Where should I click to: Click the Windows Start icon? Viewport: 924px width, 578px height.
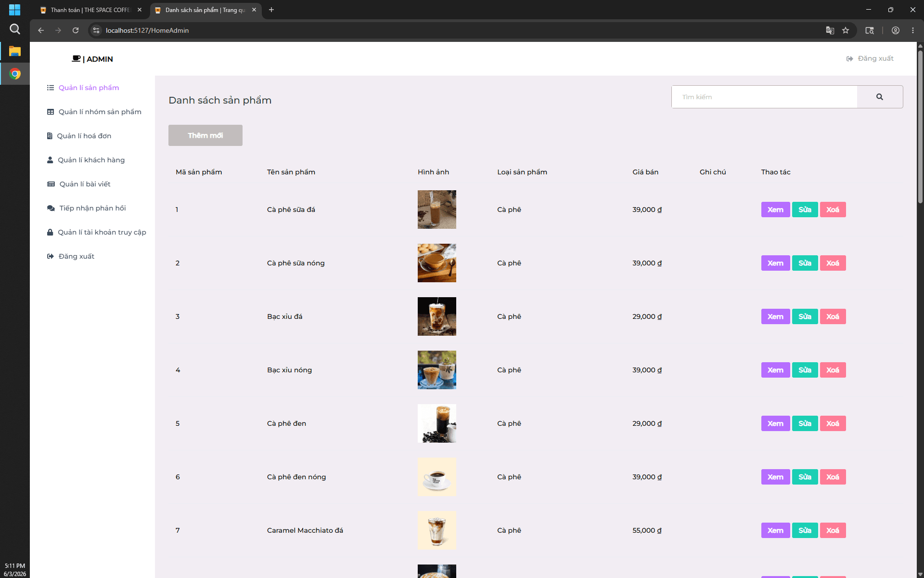point(15,10)
